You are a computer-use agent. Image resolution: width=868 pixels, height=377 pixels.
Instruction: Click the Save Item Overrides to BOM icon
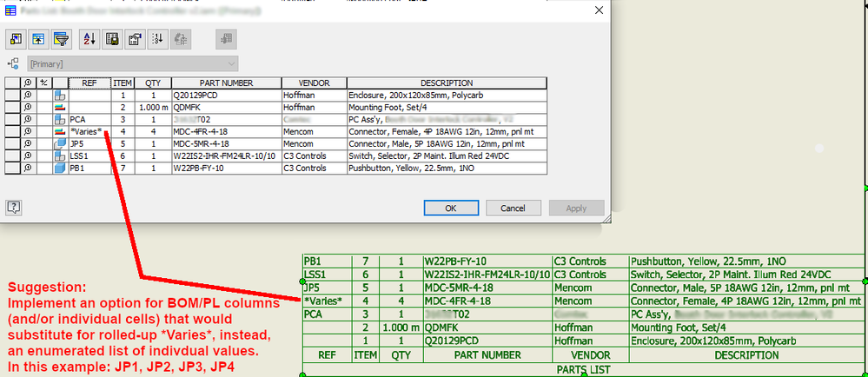181,39
